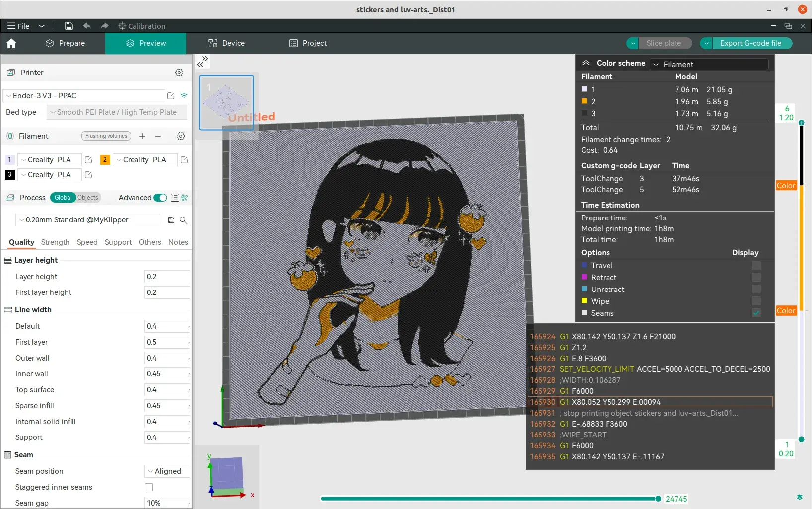Open the Ender-3 V3 - PPAC printer dropdown

pyautogui.click(x=84, y=96)
